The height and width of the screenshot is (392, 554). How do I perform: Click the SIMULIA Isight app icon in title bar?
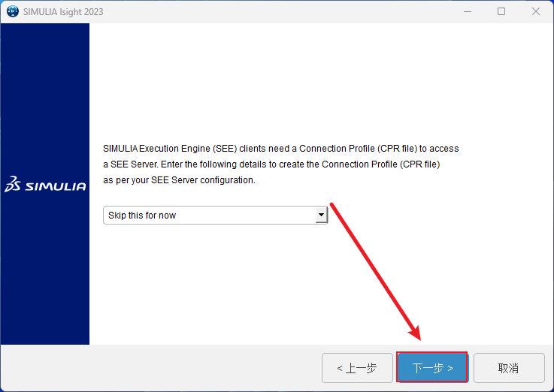point(12,11)
